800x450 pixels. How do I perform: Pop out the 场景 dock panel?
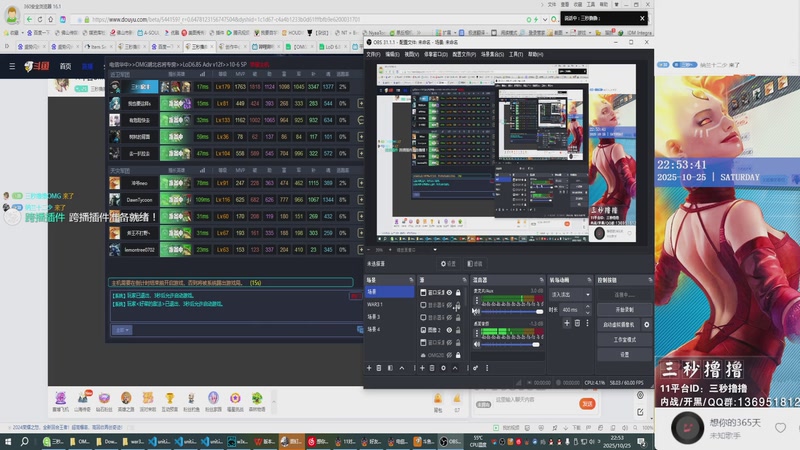click(x=411, y=280)
